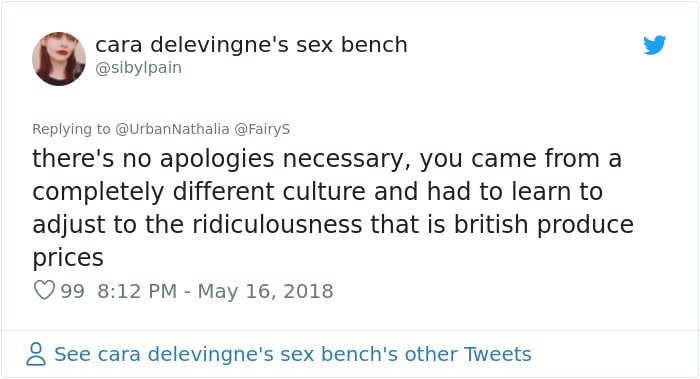Click the words "british produce"
This screenshot has height=379, width=700.
point(544,225)
